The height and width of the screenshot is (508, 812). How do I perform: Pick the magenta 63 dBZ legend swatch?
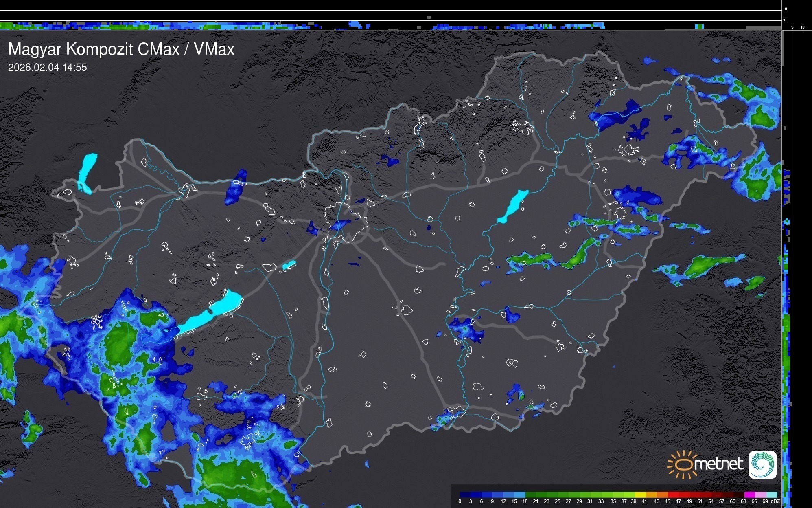click(749, 495)
